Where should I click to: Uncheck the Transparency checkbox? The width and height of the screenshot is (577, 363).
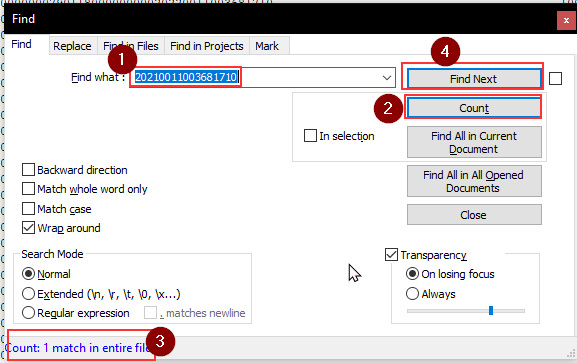391,255
